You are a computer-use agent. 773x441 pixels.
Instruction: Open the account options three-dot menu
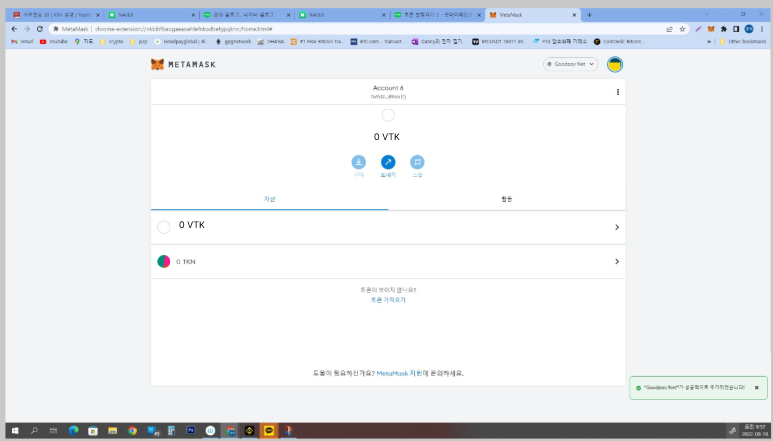tap(618, 92)
